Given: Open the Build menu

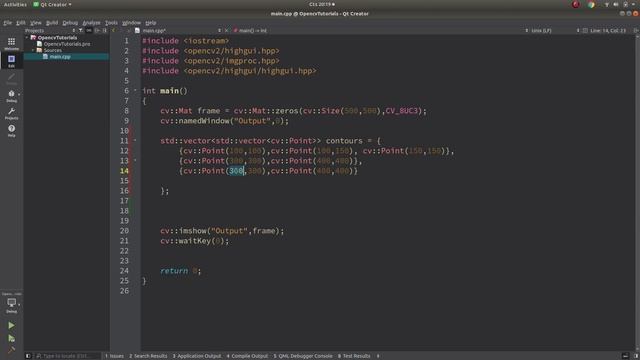Looking at the screenshot, I should [52, 22].
